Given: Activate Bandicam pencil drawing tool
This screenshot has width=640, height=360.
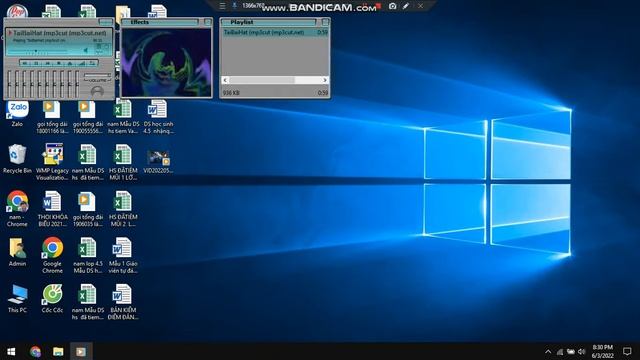Looking at the screenshot, I should click(406, 6).
